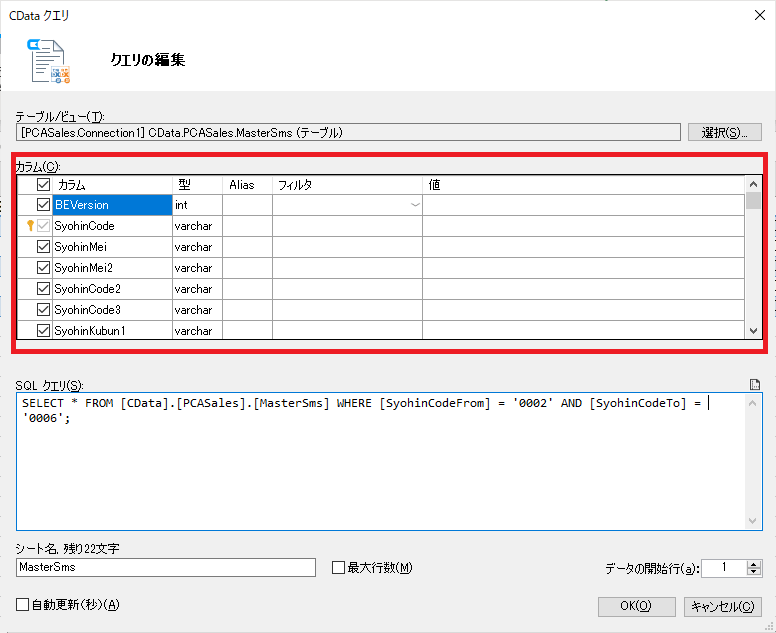Screen dimensions: 776x633
Task: Select the SyohinMei2 column name cell
Action: coord(112,268)
